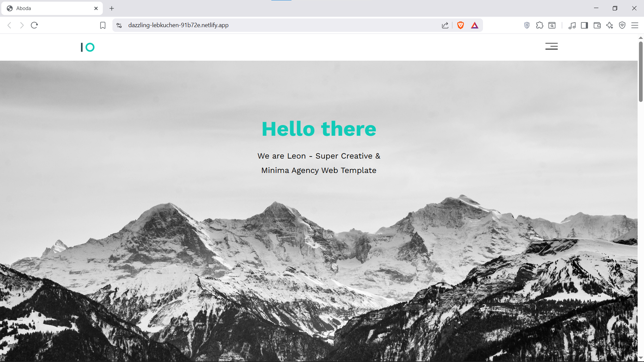Open a new tab with plus button
The width and height of the screenshot is (644, 362).
pyautogui.click(x=112, y=8)
